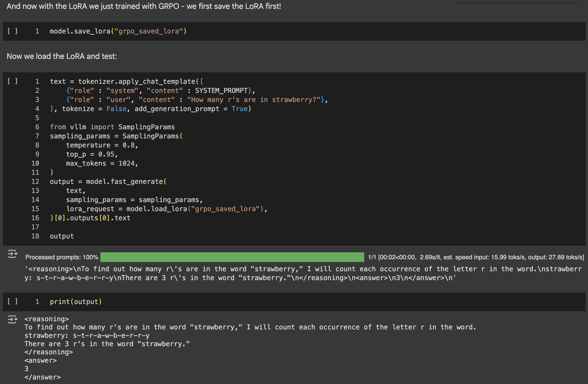588x384 pixels.
Task: Run the print(output) cell
Action: tap(12, 301)
